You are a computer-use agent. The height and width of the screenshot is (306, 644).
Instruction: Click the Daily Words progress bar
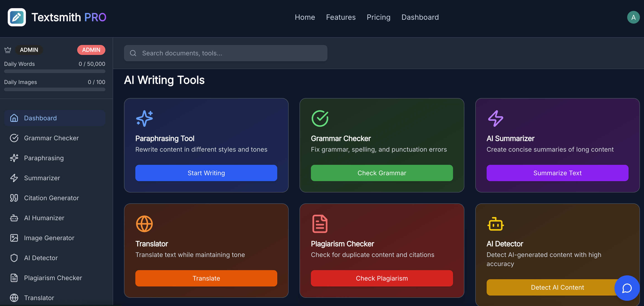pos(54,71)
